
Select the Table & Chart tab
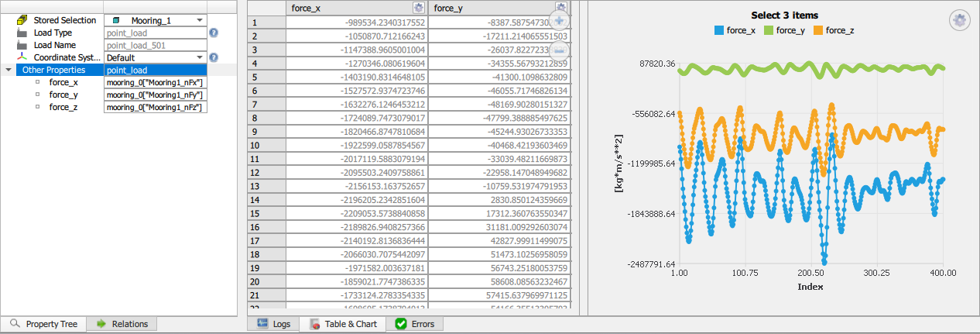tap(343, 324)
